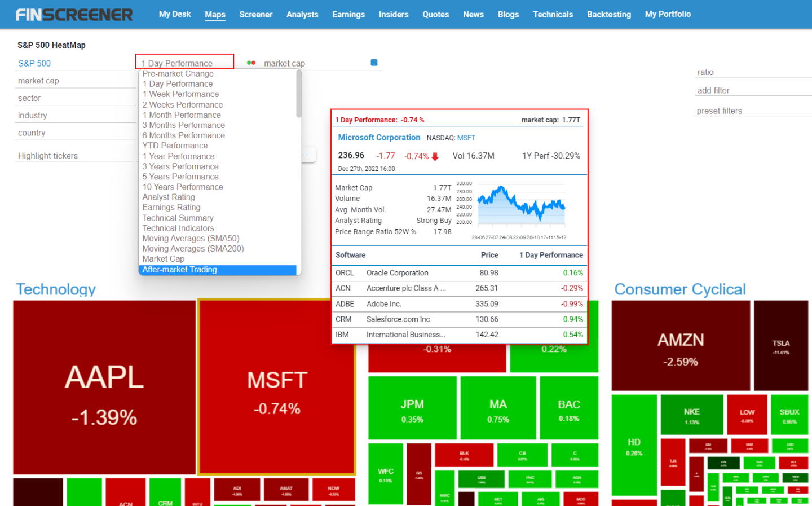Viewport: 812px width, 506px height.
Task: Select Analyst Rating in the list
Action: pyautogui.click(x=218, y=197)
